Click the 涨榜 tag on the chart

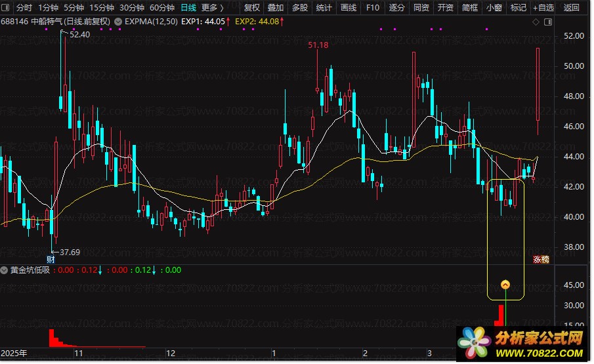pos(540,260)
